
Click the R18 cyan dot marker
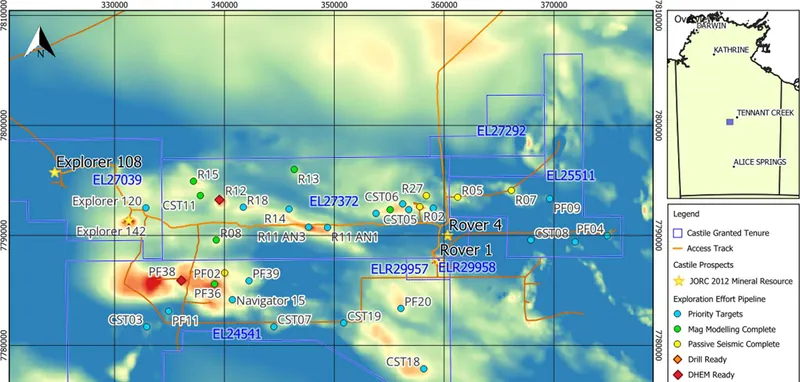243,207
